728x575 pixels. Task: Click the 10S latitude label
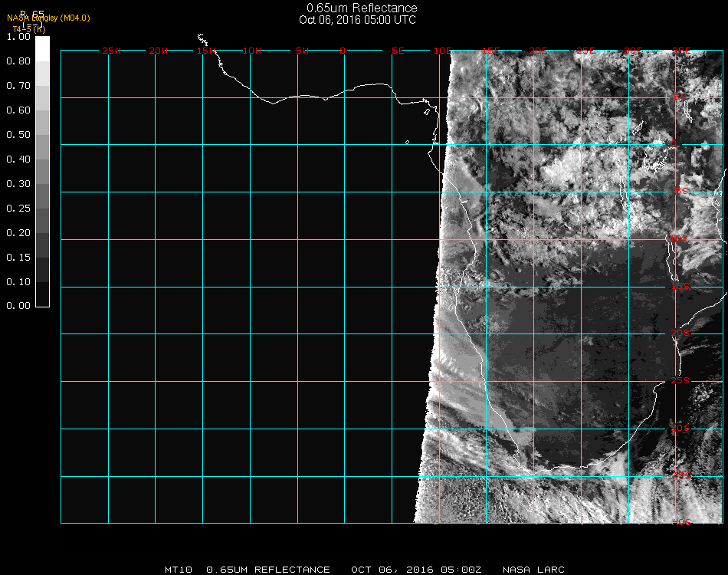(x=679, y=238)
